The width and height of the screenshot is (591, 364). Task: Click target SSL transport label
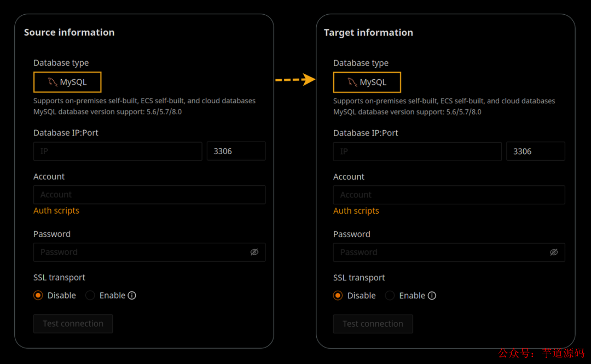[x=359, y=278]
